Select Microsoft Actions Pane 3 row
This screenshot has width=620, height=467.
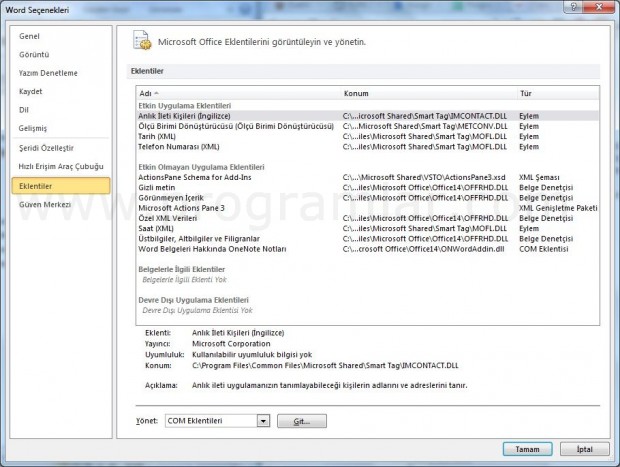[x=367, y=208]
